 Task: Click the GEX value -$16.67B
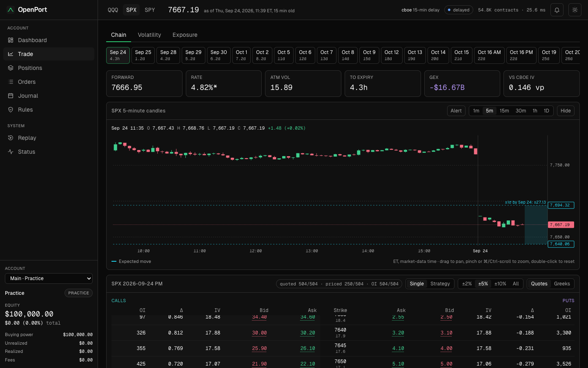(447, 88)
